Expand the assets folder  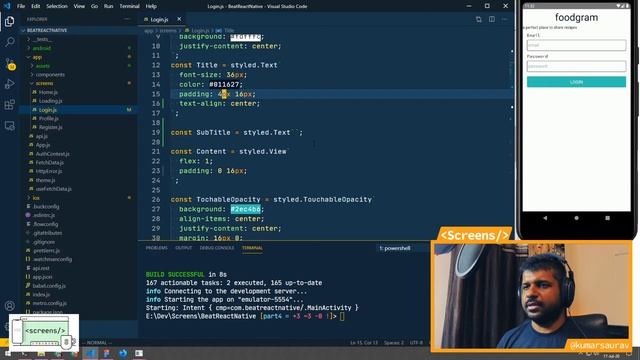pos(43,66)
